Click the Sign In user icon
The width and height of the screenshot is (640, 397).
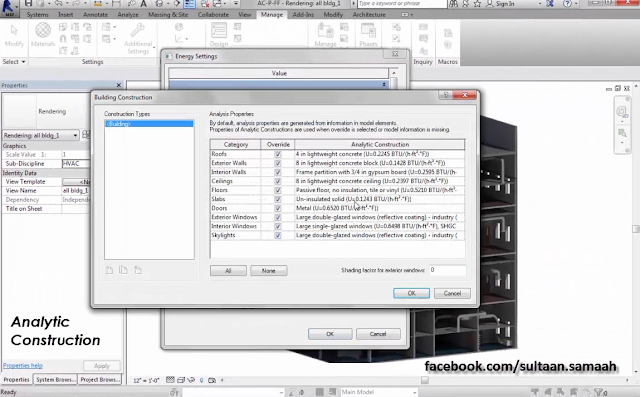pos(490,4)
